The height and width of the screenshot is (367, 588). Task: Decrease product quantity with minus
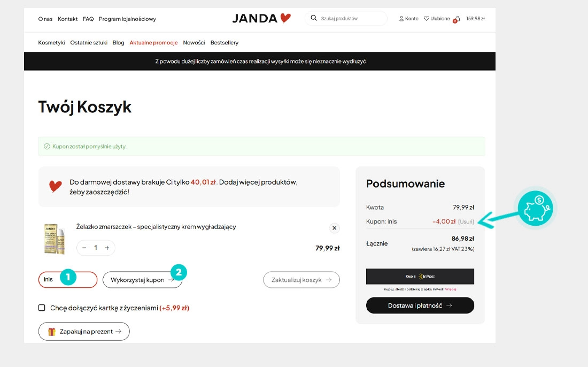tap(84, 248)
